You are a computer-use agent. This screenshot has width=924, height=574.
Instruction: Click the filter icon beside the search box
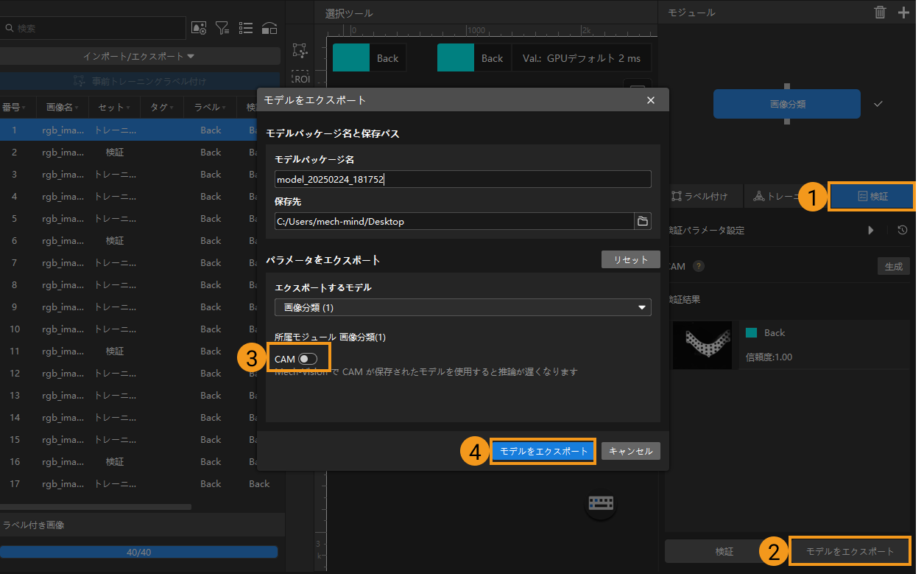click(222, 28)
